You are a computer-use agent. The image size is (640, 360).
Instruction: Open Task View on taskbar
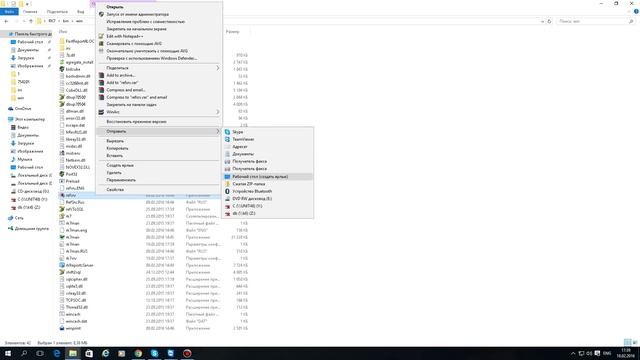pyautogui.click(x=40, y=353)
